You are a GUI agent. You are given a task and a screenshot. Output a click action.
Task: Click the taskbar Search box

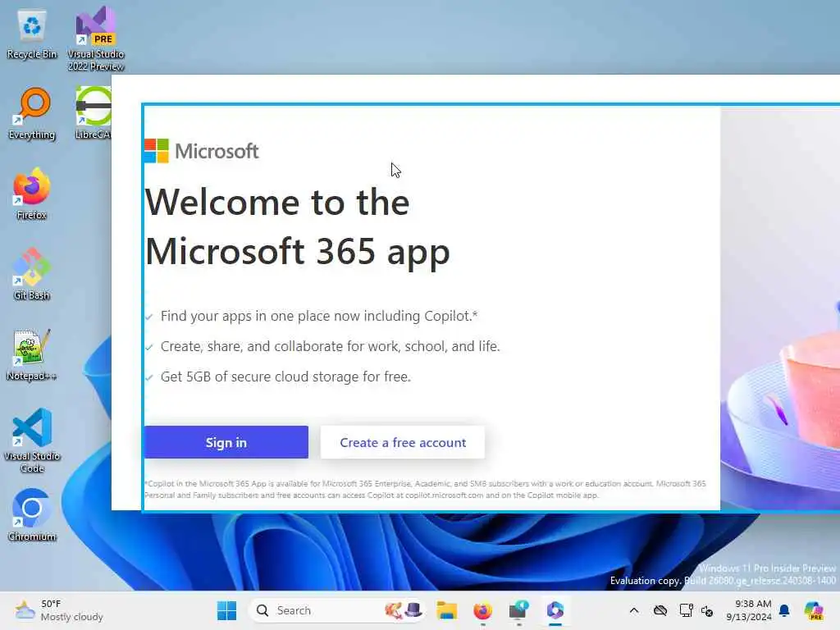click(337, 610)
